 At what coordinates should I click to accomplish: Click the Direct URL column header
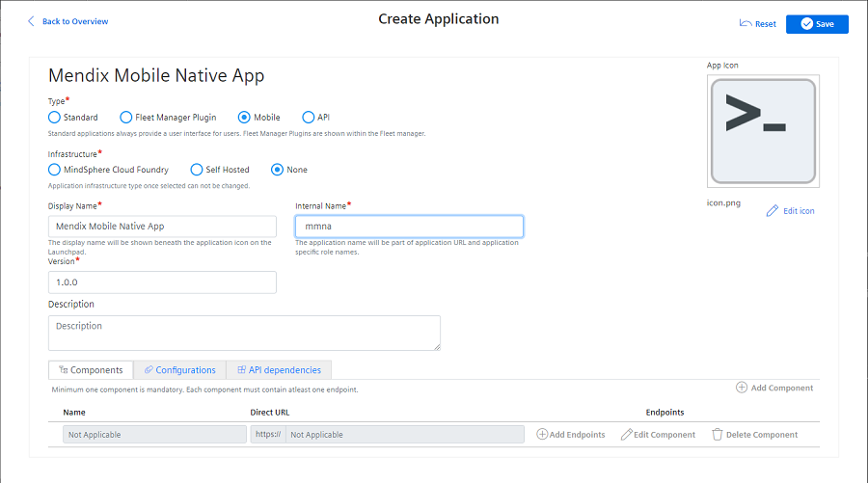click(x=270, y=413)
